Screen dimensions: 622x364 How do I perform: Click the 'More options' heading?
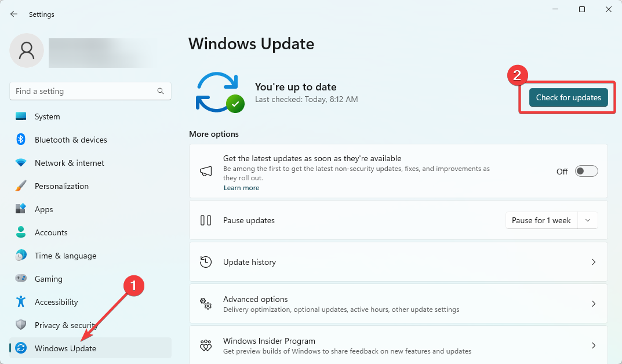(214, 134)
